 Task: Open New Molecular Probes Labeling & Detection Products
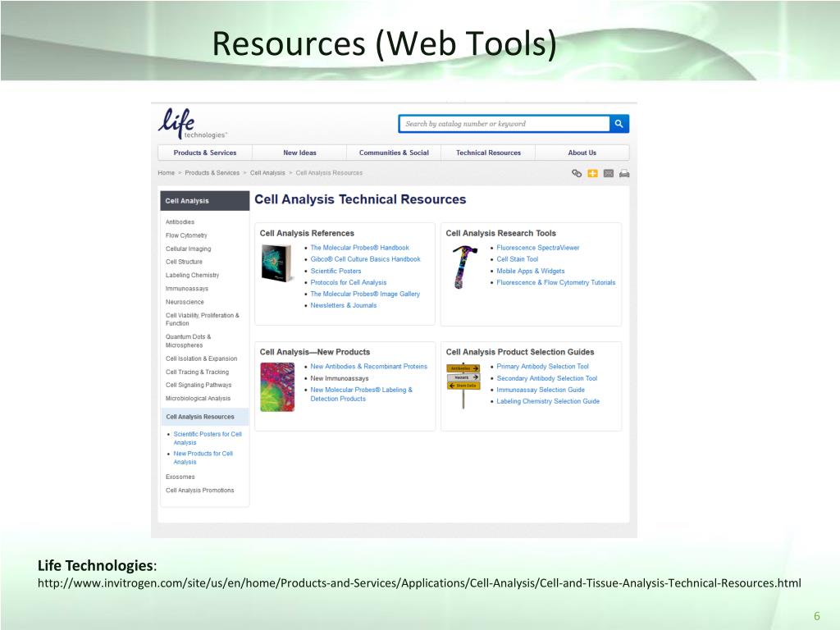click(x=361, y=395)
